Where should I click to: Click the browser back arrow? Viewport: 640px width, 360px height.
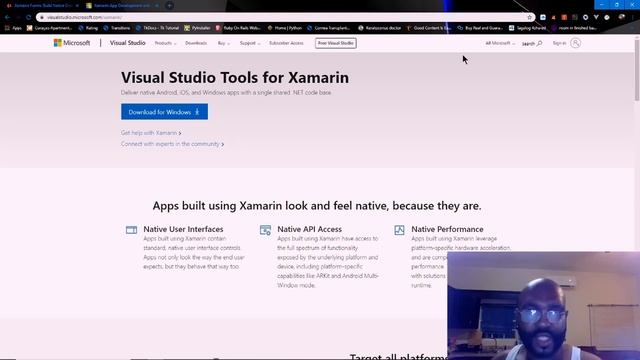point(8,17)
